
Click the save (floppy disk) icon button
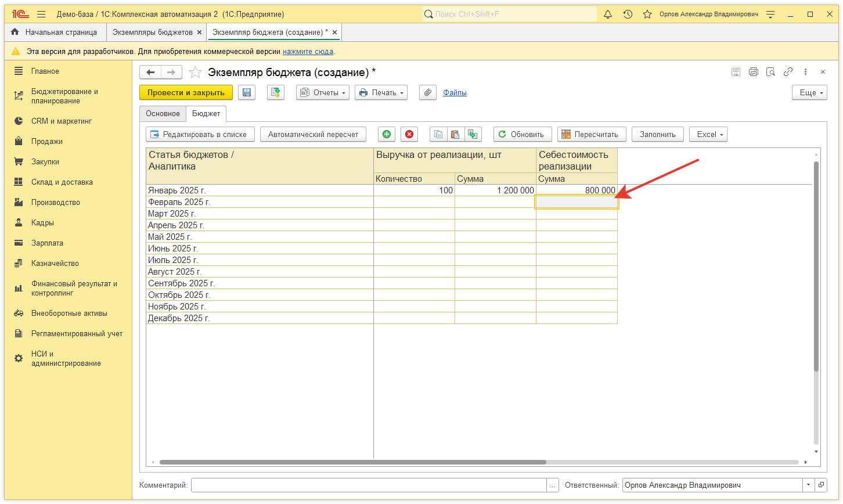247,92
